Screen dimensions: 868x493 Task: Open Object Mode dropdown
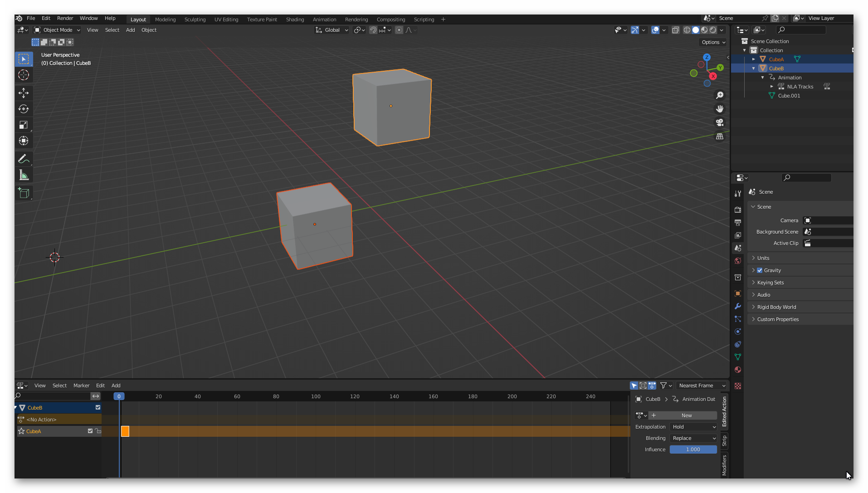[x=57, y=30]
